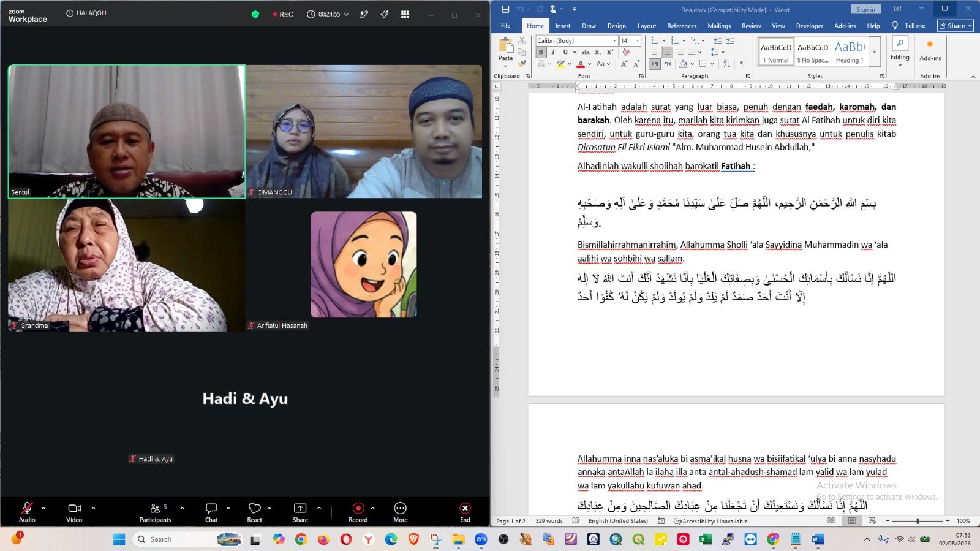Open the Review ribbon tab
Screen dimensions: 980x551
[751, 26]
